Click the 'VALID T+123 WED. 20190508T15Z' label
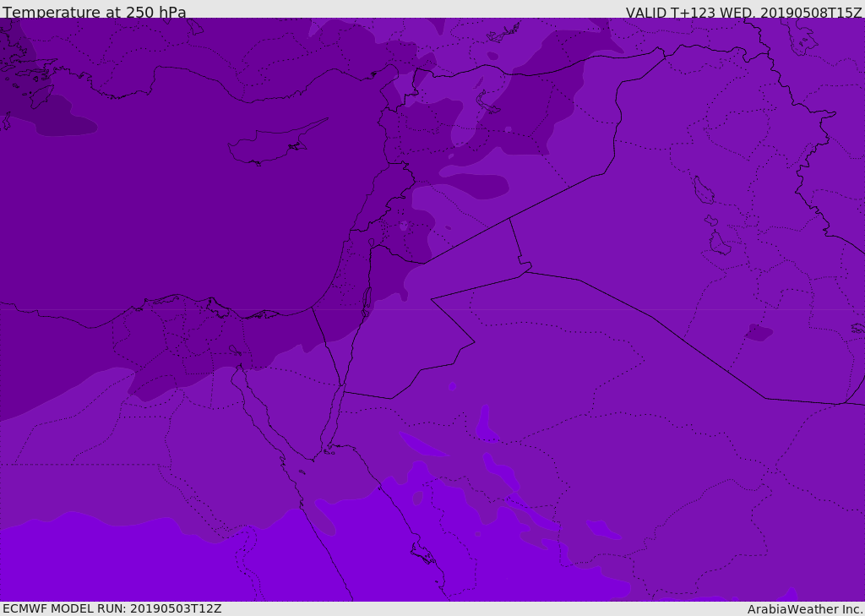The width and height of the screenshot is (865, 616). pyautogui.click(x=743, y=12)
